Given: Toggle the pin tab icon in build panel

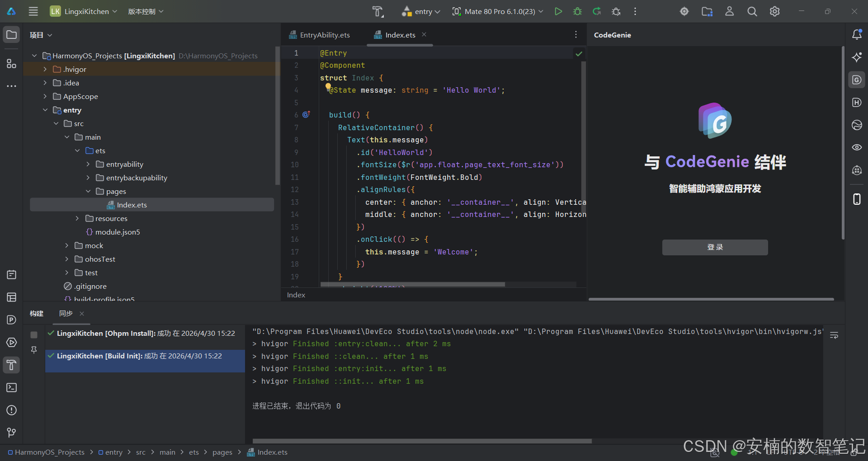Looking at the screenshot, I should [x=34, y=350].
